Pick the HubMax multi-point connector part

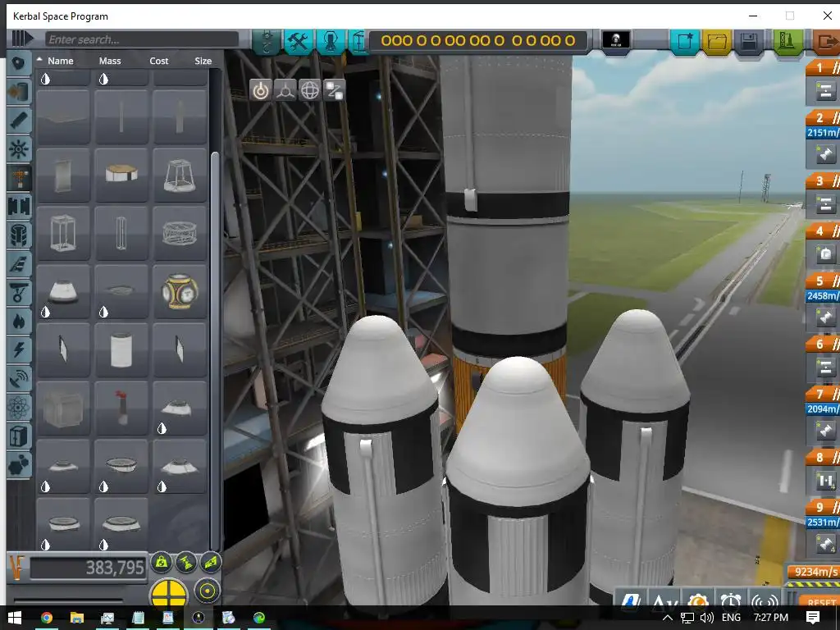[180, 291]
